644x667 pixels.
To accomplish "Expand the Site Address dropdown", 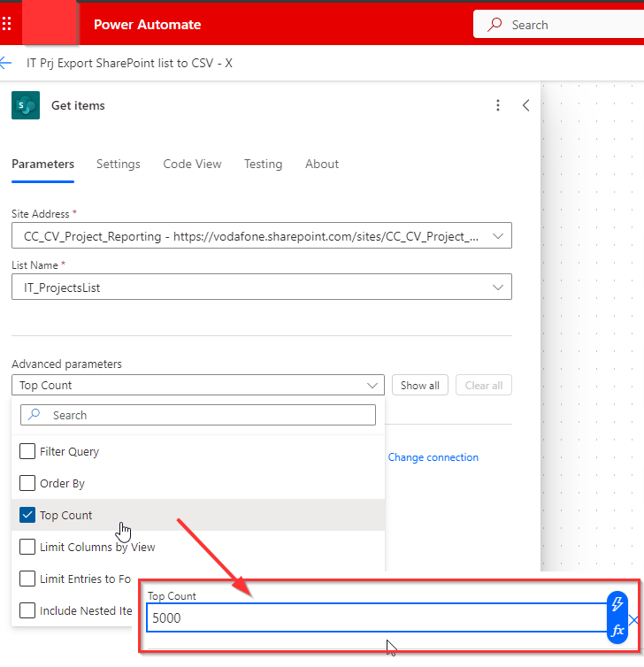I will (497, 236).
